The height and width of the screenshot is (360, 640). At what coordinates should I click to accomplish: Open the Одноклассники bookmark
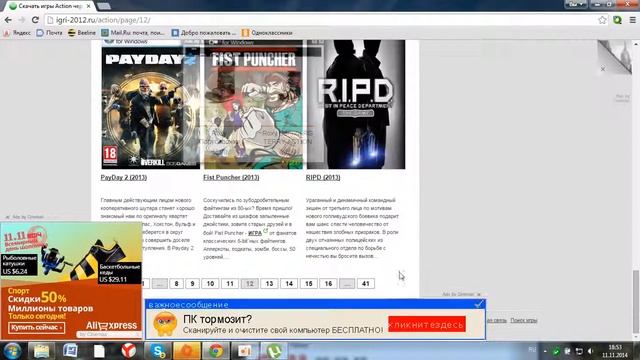(x=267, y=33)
